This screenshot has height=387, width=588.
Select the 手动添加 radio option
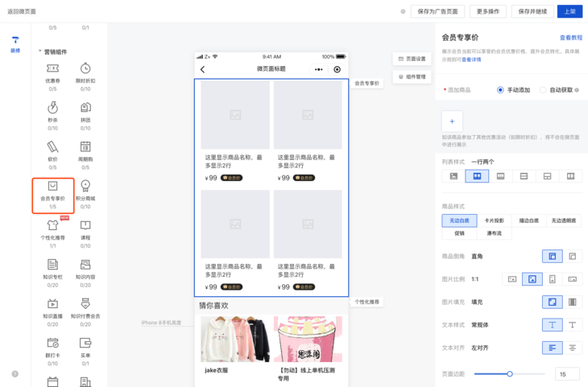(x=500, y=90)
